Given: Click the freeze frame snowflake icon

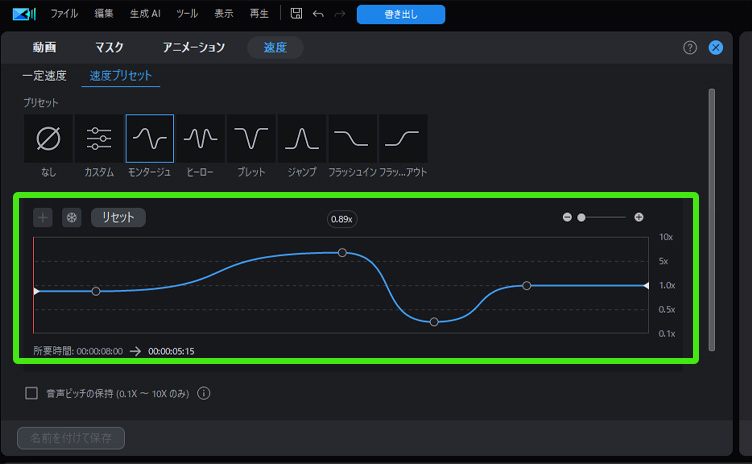Looking at the screenshot, I should tap(71, 217).
